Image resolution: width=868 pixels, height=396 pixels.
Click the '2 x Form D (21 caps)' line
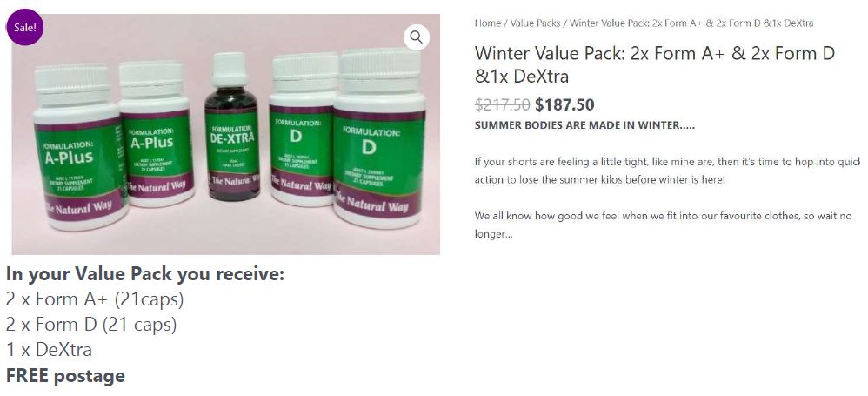91,324
